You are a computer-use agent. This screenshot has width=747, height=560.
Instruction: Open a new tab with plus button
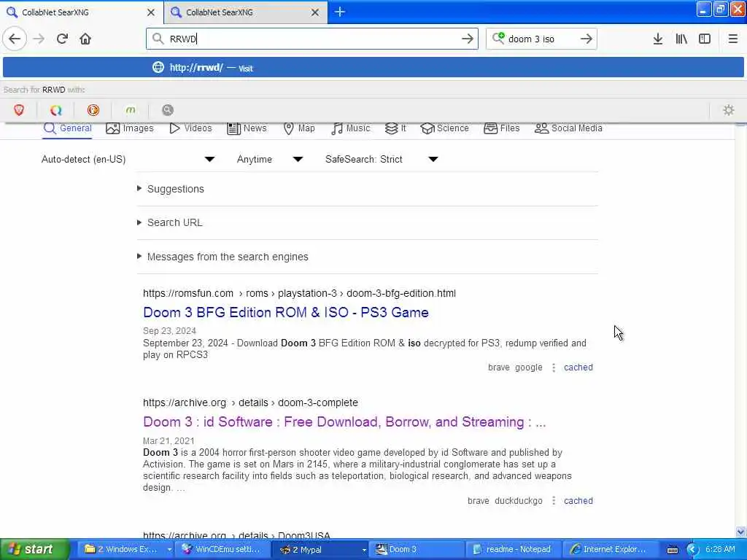340,12
